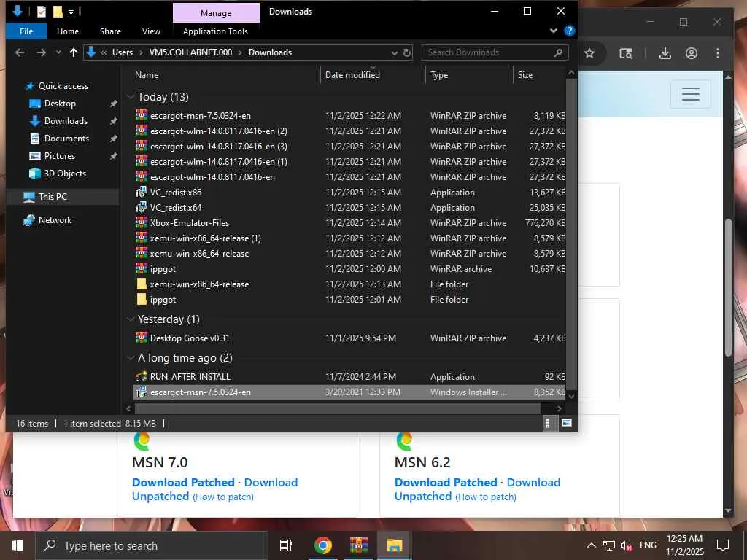The height and width of the screenshot is (560, 747).
Task: Click the Properties quick access toolbar icon
Action: [x=42, y=12]
